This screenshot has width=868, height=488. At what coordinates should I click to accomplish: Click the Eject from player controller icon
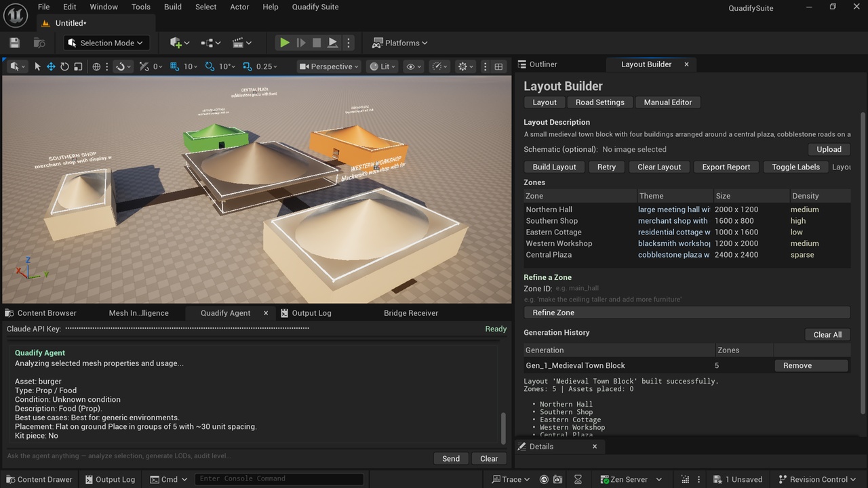pyautogui.click(x=332, y=43)
